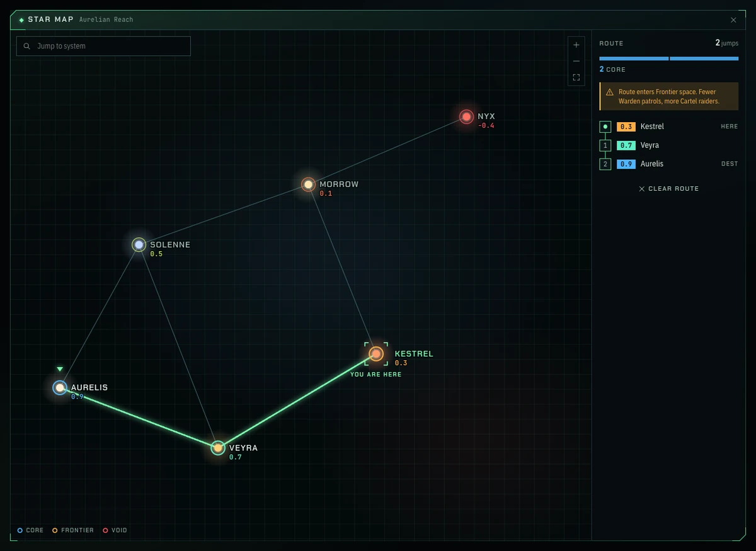
Task: Click the MORROW map label
Action: coord(339,185)
